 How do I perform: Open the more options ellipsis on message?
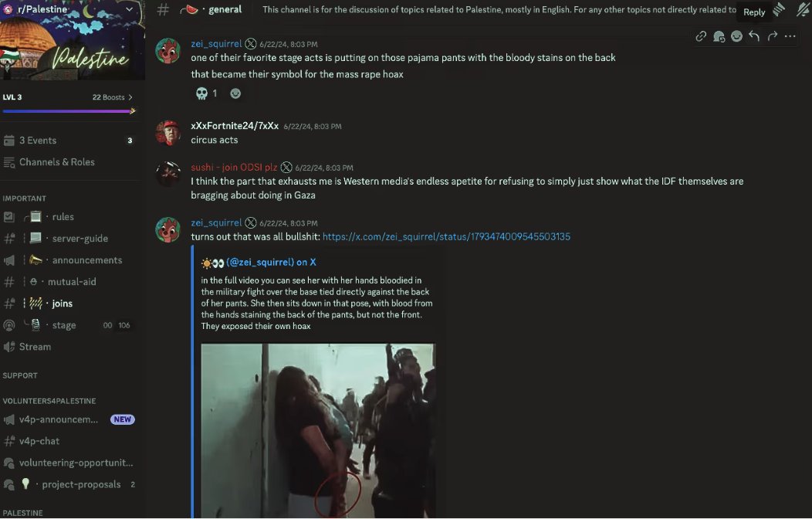(x=790, y=36)
